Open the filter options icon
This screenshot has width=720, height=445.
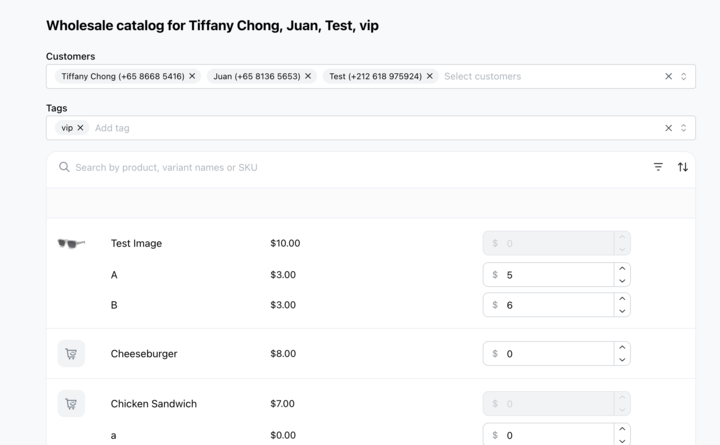point(658,167)
